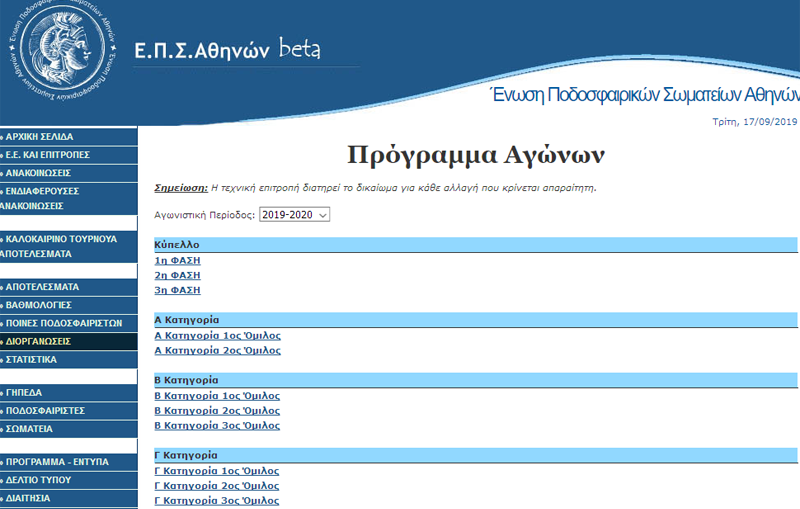Open Α Κατηγορία 2ος Όμιλος link
Viewport: 800px width, 509px height.
(217, 350)
